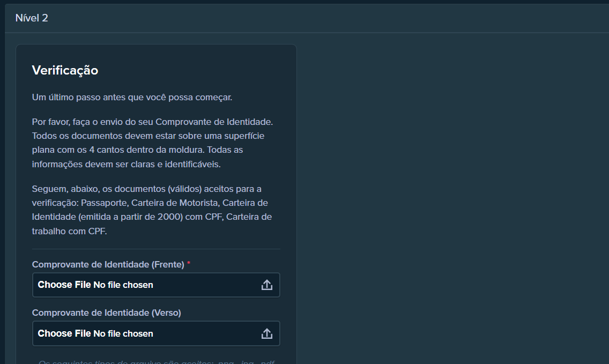This screenshot has height=364, width=609.
Task: Click paragraph starting 'Por favor, faça o envio'
Action: click(153, 143)
